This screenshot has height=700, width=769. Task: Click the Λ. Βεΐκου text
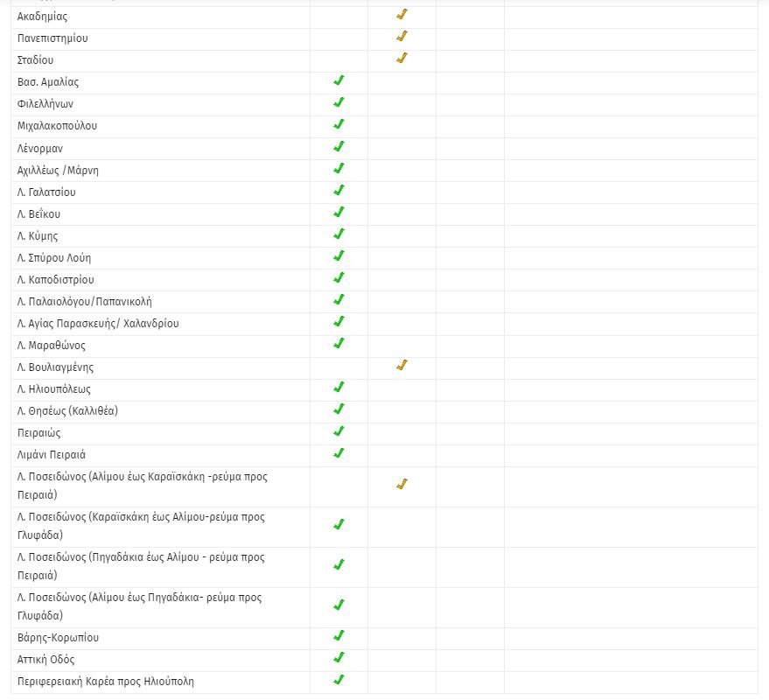tap(38, 214)
